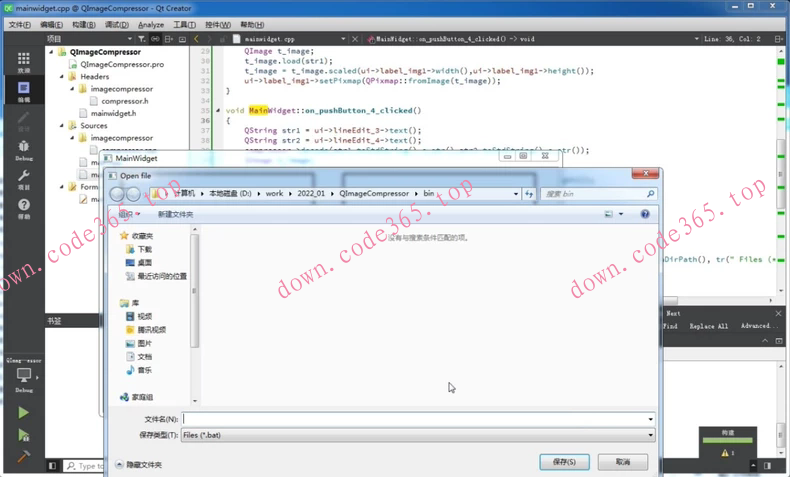This screenshot has height=477, width=790.
Task: Collapse the Headers folder in project tree
Action: pos(62,76)
